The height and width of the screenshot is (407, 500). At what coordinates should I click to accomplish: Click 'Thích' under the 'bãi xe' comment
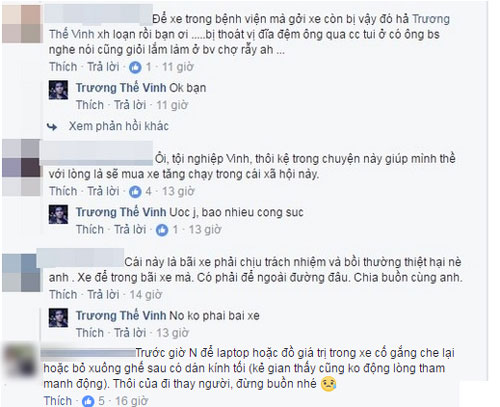63,295
